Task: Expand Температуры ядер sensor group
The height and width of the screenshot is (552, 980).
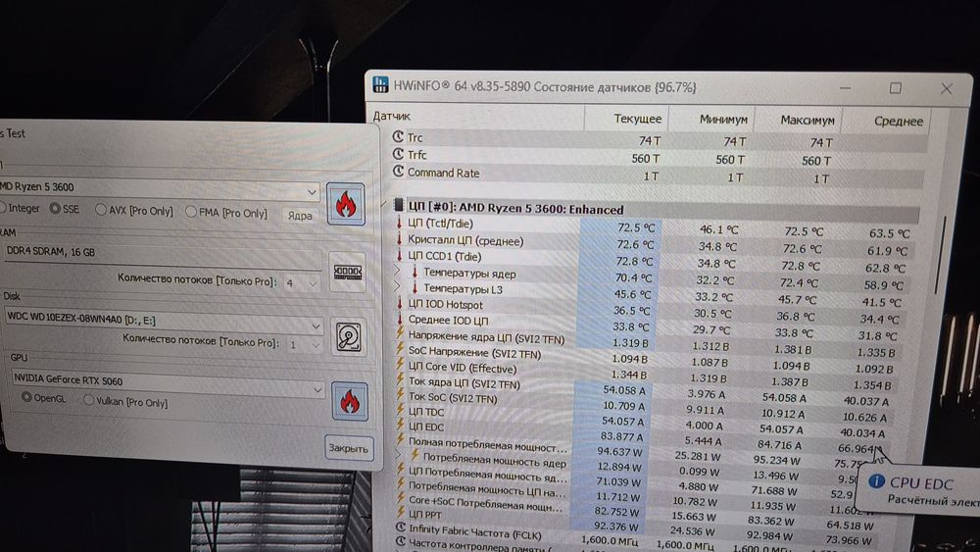Action: click(397, 271)
